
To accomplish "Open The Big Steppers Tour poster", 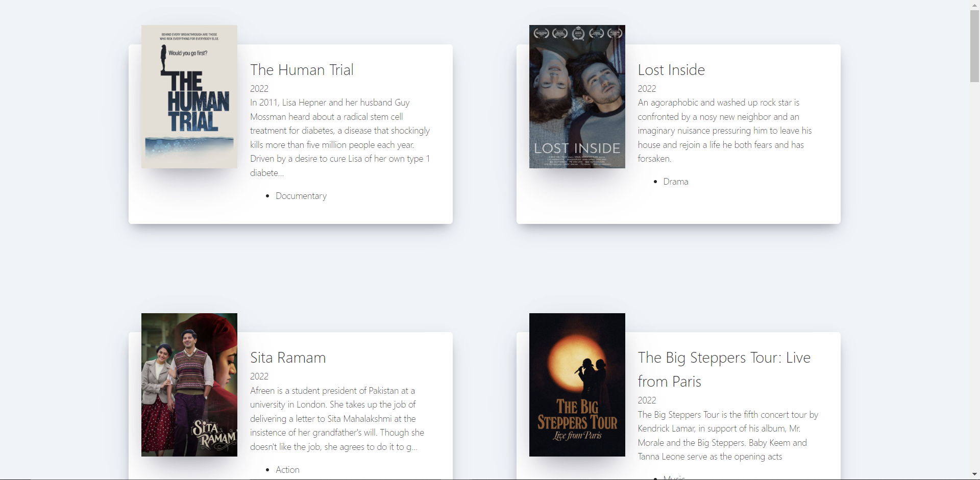I will point(577,385).
